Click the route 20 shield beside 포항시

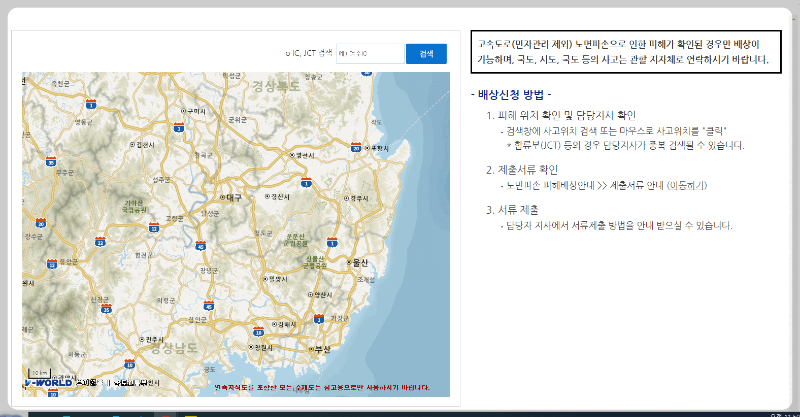pos(356,148)
